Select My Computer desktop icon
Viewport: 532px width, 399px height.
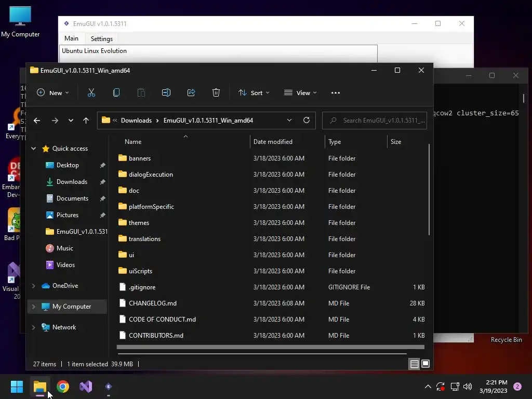[20, 21]
